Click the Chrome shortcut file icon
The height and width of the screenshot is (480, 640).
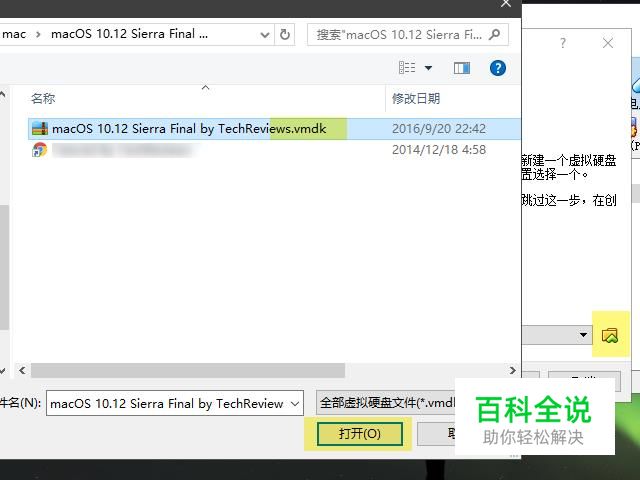pos(40,150)
